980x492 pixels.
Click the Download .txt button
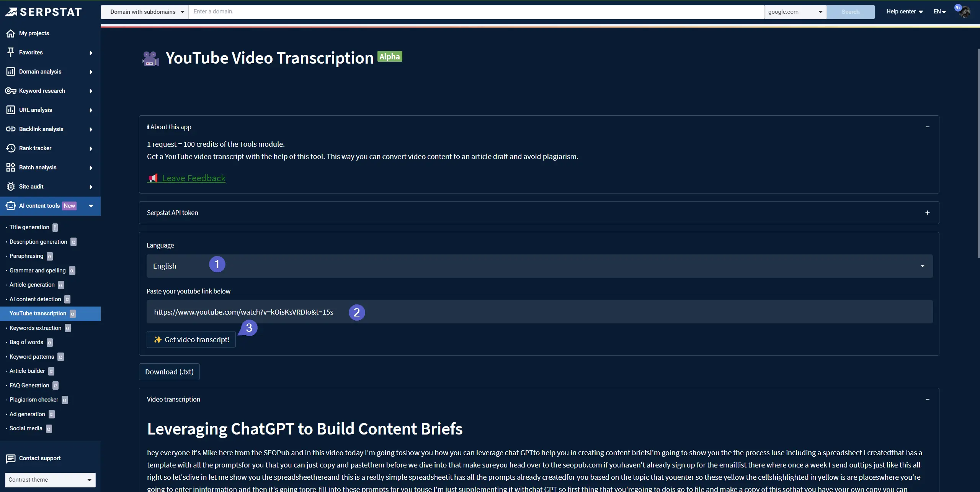(168, 372)
